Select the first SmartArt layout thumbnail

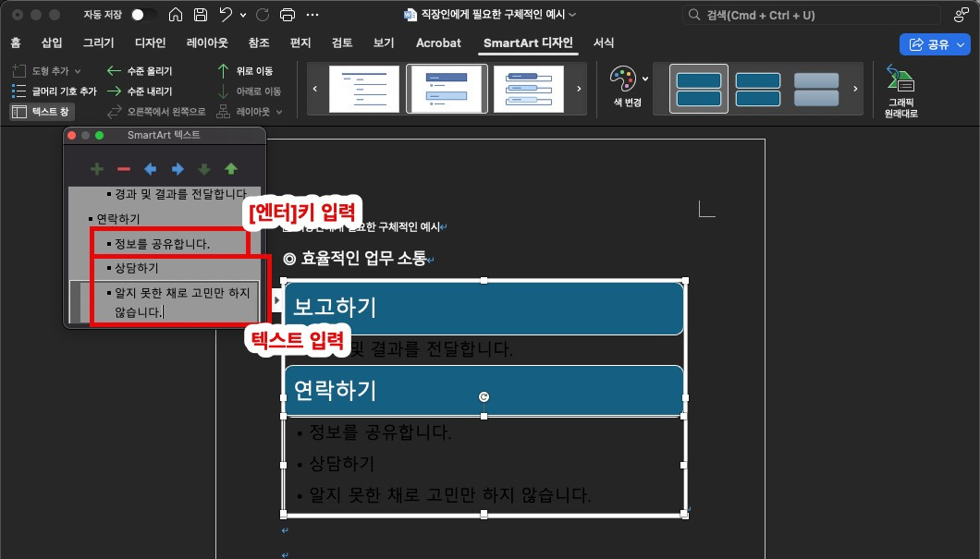pyautogui.click(x=364, y=89)
